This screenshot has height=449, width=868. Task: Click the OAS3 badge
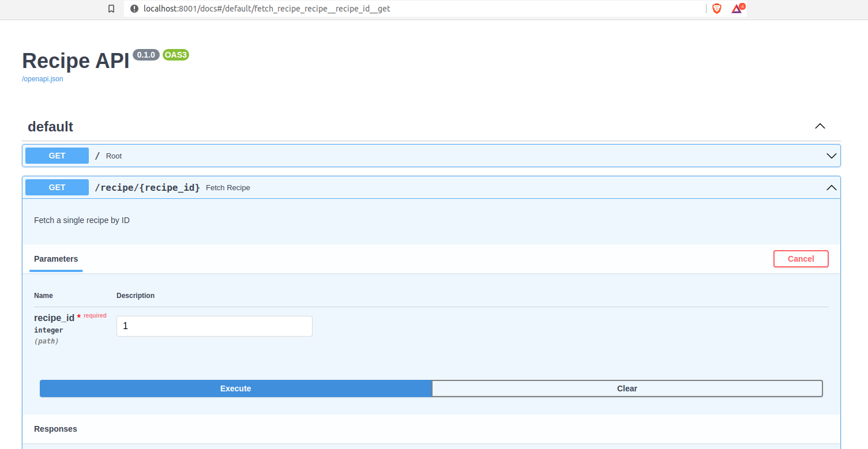point(175,55)
